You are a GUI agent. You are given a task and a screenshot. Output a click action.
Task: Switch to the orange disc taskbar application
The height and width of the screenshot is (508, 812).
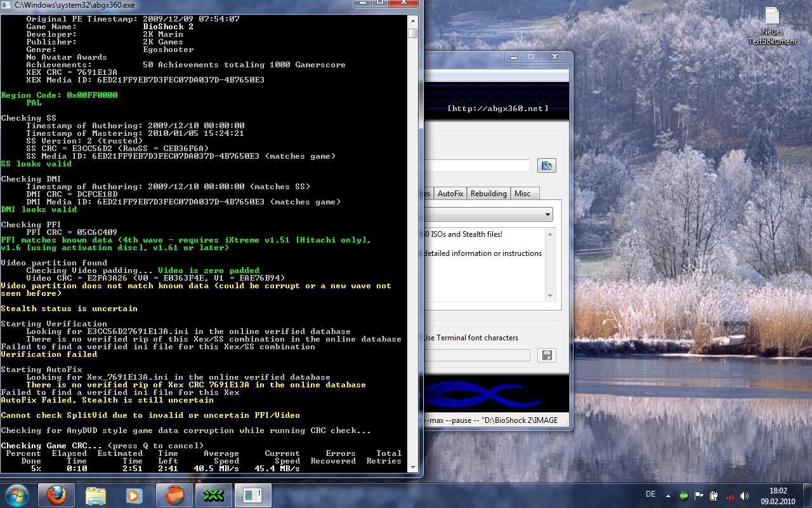click(174, 495)
